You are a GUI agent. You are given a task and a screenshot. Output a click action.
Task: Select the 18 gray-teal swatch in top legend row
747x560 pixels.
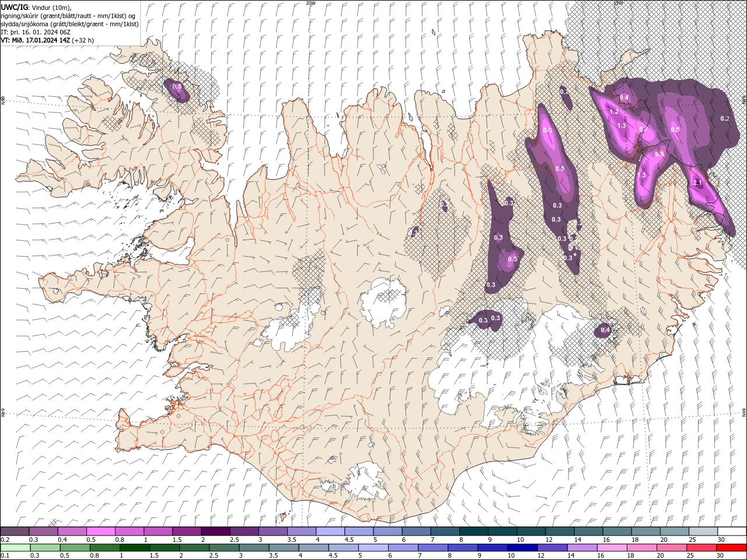pyautogui.click(x=645, y=531)
